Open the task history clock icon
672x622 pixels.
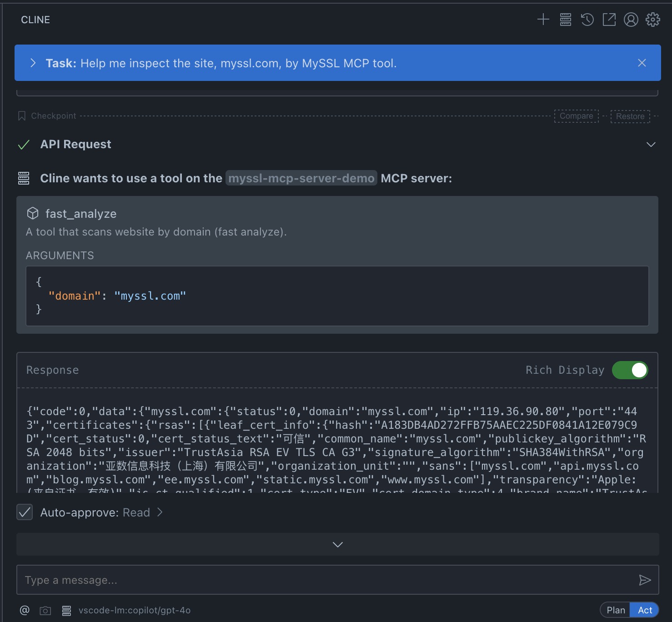point(587,20)
